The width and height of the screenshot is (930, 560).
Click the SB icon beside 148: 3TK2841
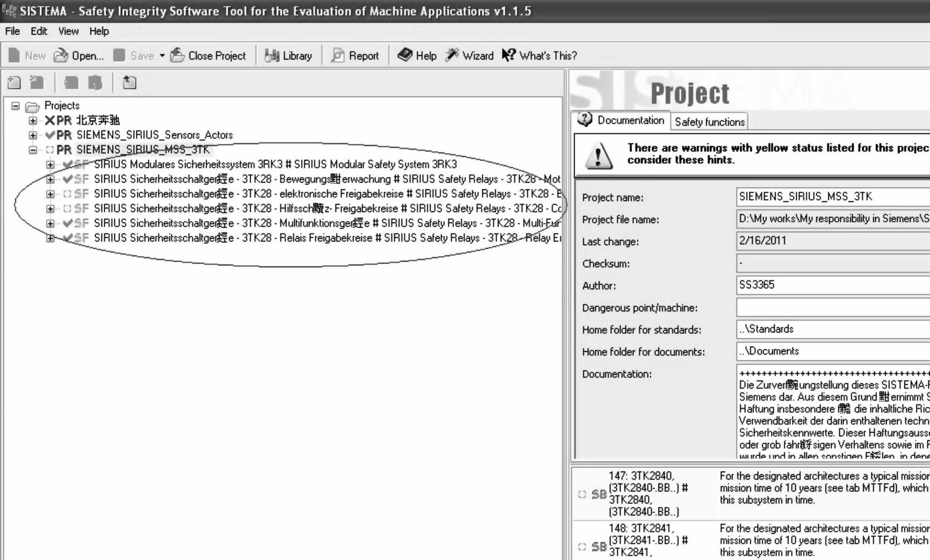coord(599,547)
